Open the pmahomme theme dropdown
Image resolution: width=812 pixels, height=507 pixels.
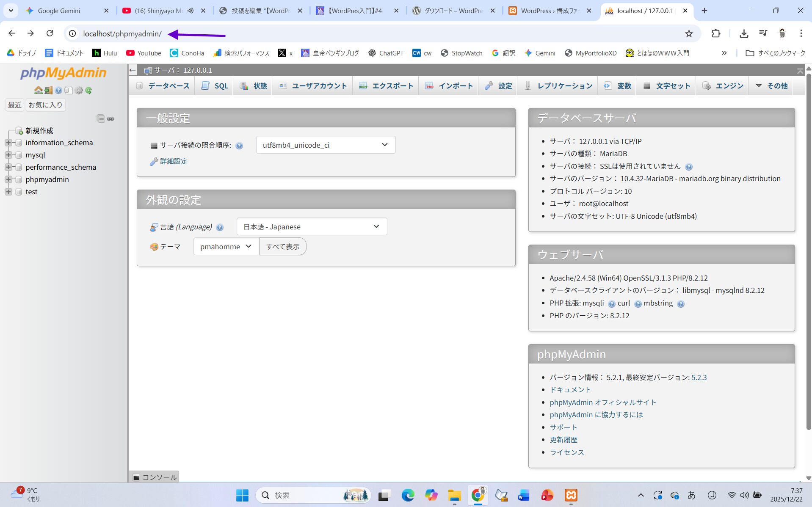tap(226, 246)
